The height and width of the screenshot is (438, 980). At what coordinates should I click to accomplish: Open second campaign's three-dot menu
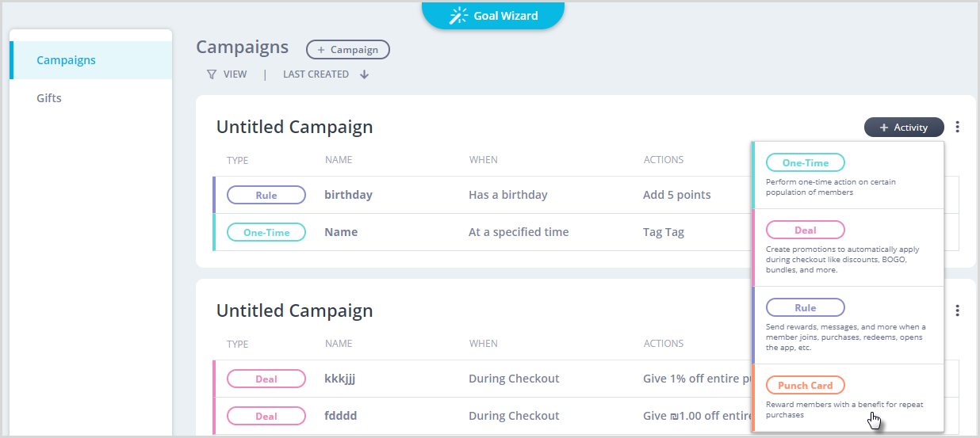[958, 310]
